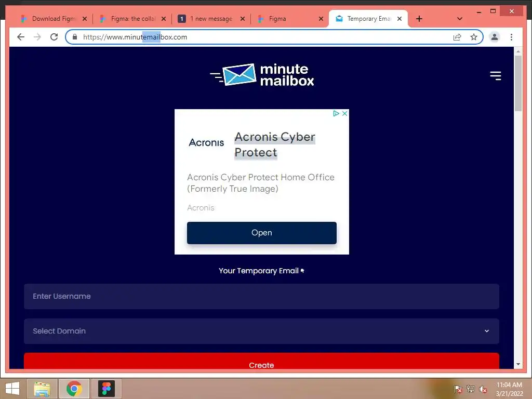The image size is (532, 399).
Task: Click the browser forward arrow
Action: [x=37, y=37]
